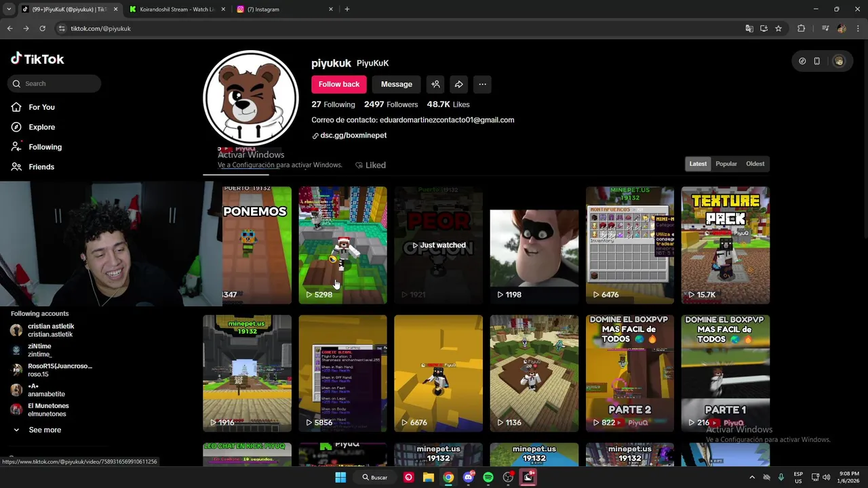Open RosoR15 following account

[51, 370]
